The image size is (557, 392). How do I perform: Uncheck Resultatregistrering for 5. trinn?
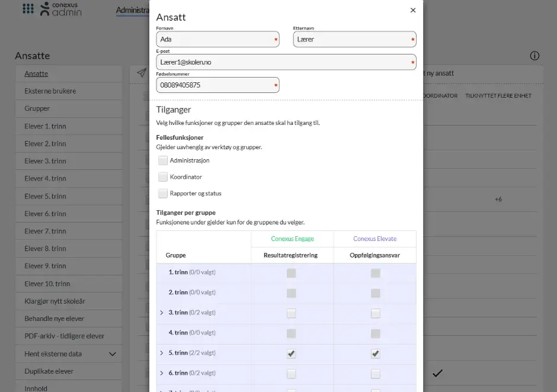pos(292,354)
